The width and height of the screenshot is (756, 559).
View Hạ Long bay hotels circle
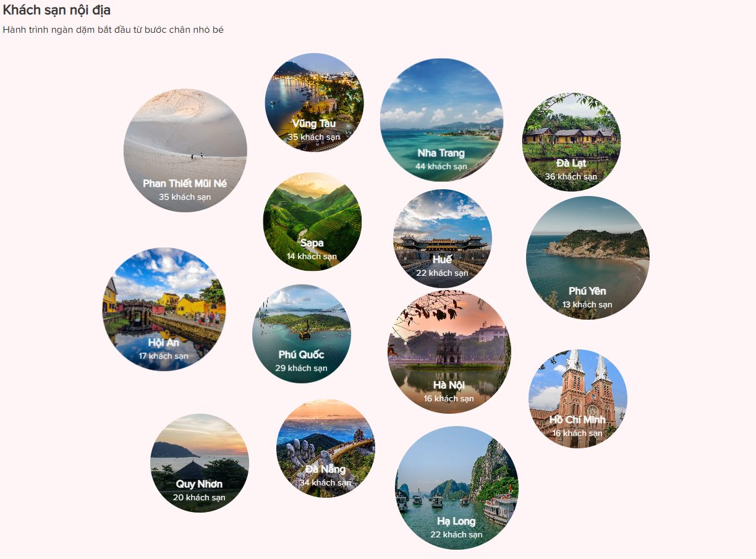point(457,488)
